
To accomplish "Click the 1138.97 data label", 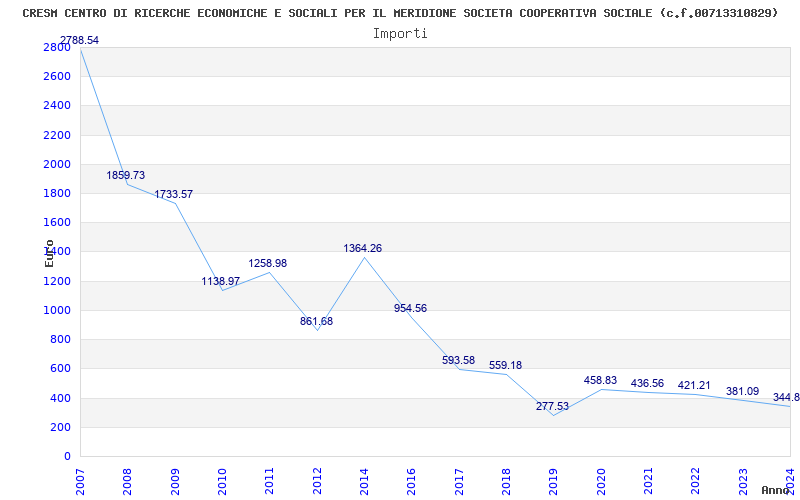I will coord(220,281).
